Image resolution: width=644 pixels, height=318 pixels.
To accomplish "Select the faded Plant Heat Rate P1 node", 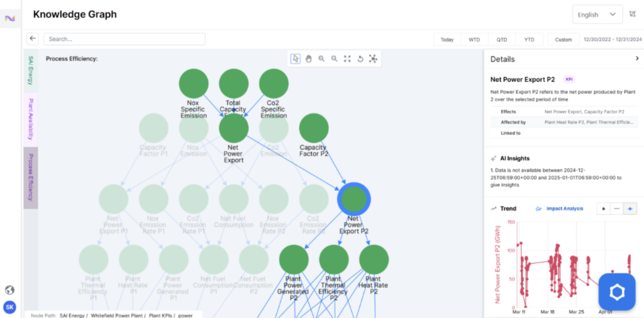I will (x=133, y=259).
